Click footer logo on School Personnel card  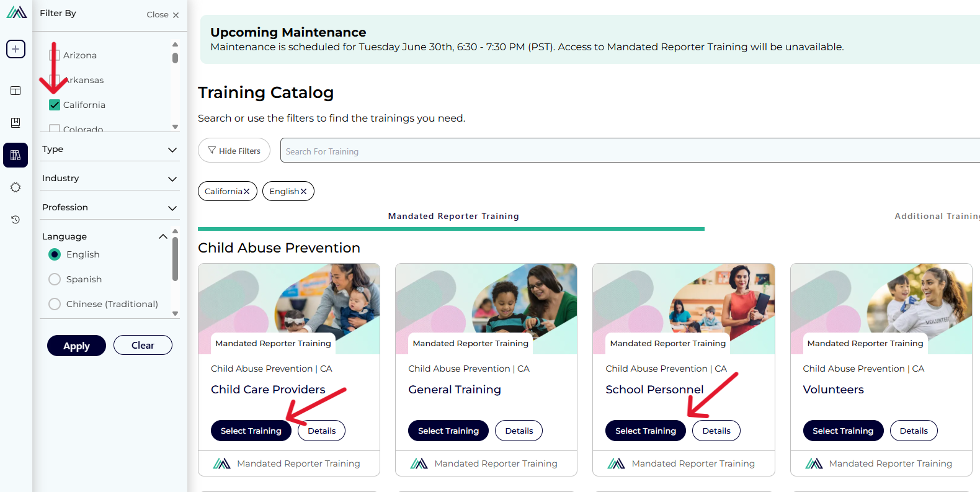[616, 463]
